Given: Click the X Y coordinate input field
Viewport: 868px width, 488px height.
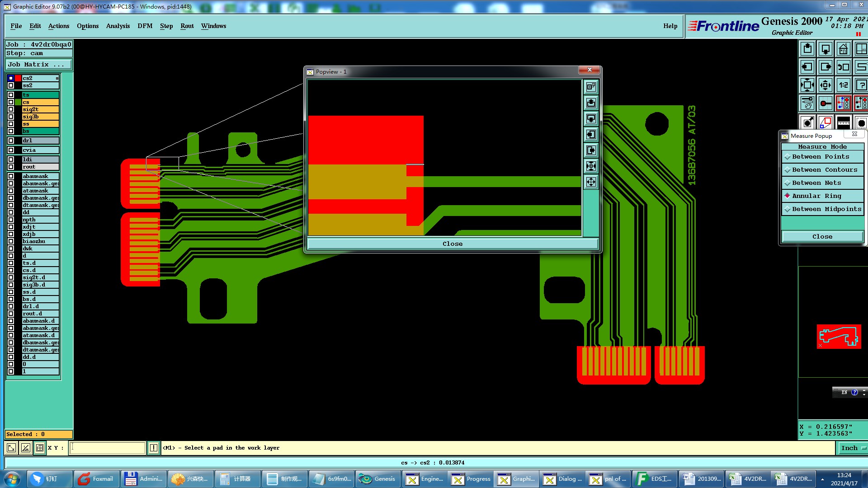Looking at the screenshot, I should click(108, 448).
